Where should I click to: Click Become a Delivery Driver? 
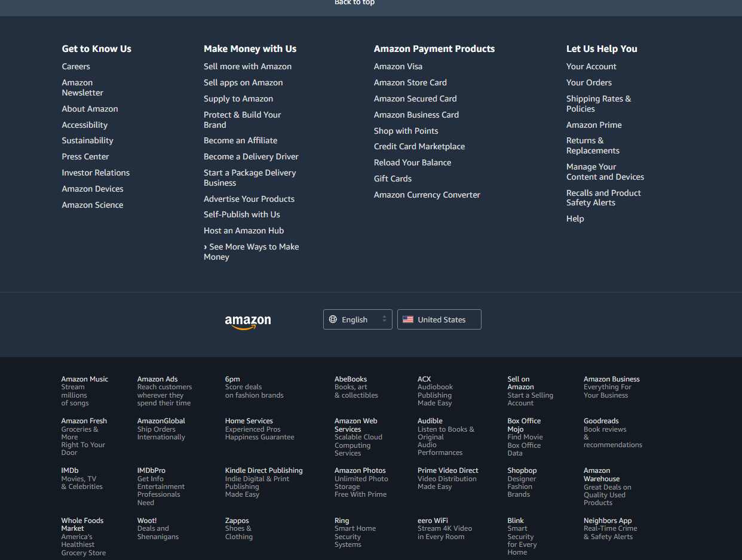[x=251, y=156]
